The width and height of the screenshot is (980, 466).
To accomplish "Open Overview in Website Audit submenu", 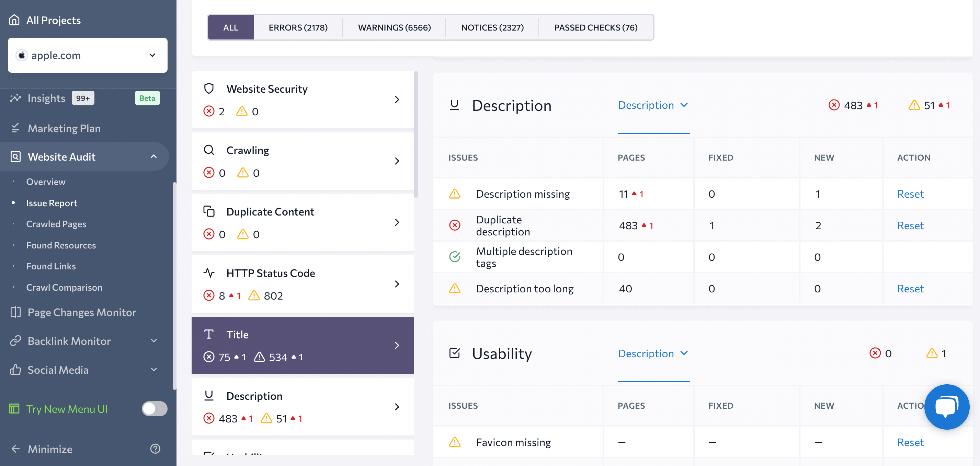I will coord(46,182).
